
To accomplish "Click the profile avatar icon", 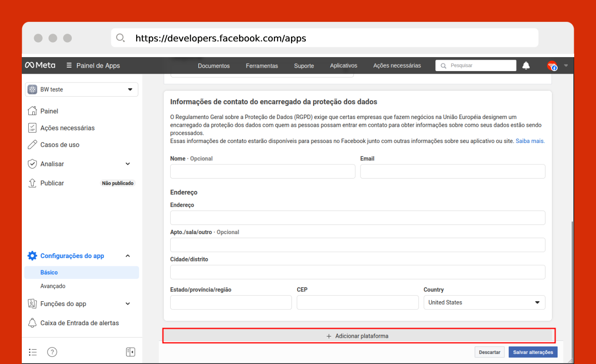I will pyautogui.click(x=552, y=66).
